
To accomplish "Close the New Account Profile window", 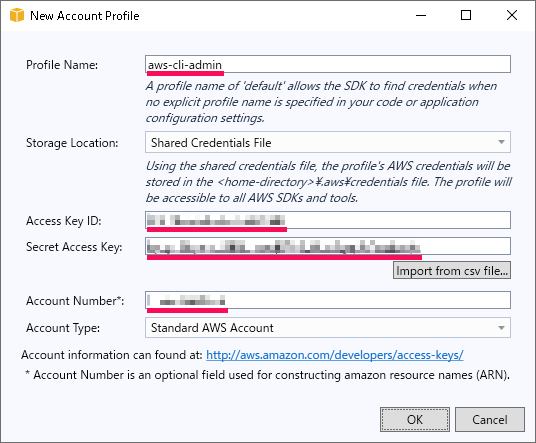I will 512,15.
